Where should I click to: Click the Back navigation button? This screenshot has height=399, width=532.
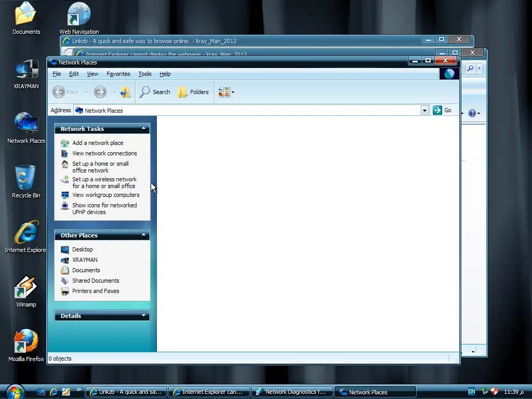click(x=66, y=92)
